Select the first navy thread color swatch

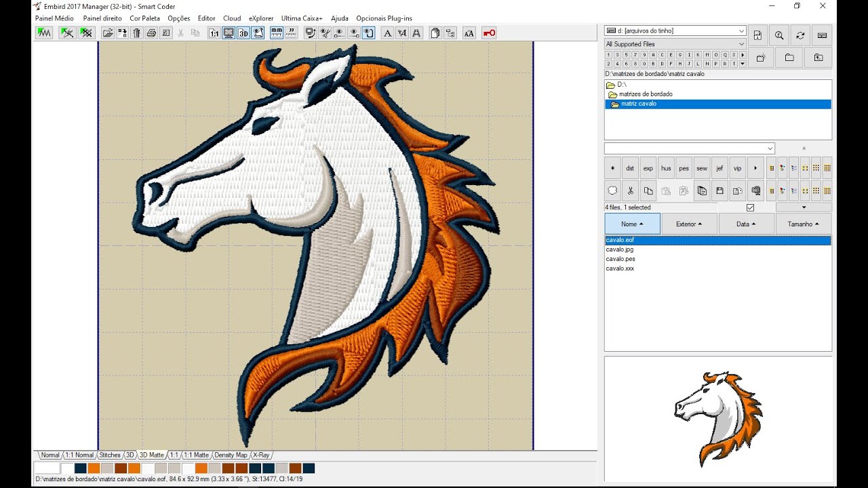coord(81,468)
